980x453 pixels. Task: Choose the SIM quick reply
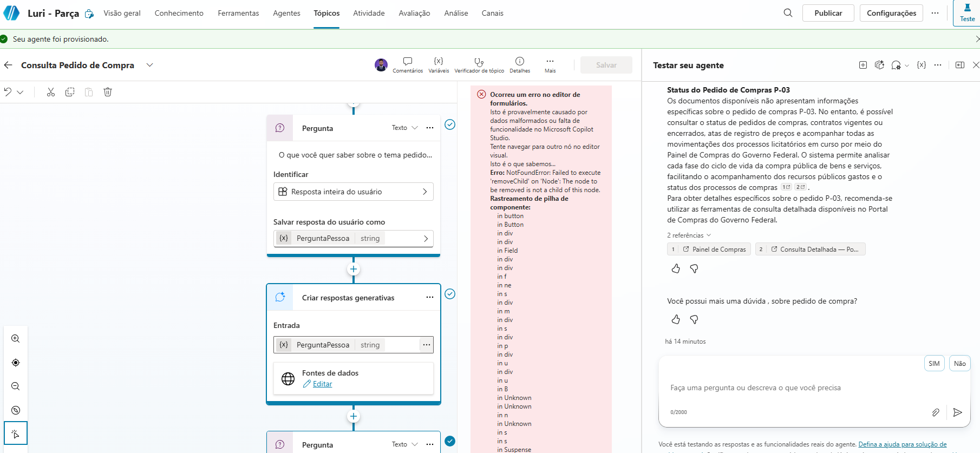(x=934, y=364)
